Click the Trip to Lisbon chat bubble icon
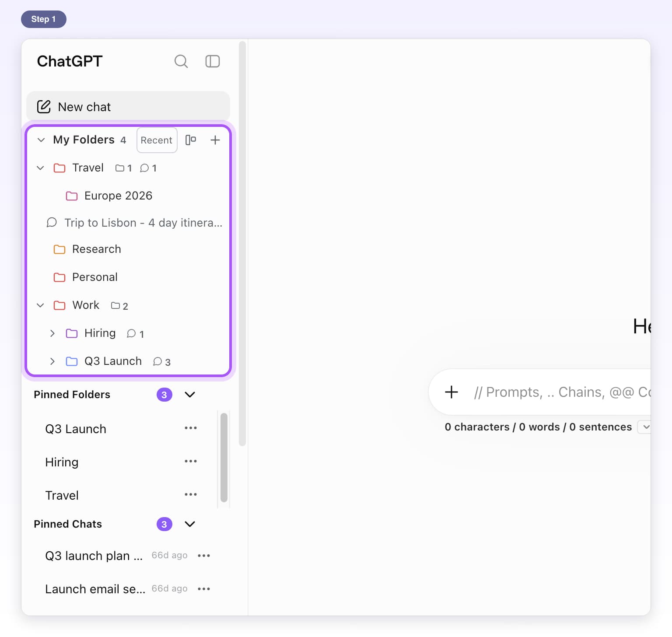The image size is (672, 637). pyautogui.click(x=52, y=223)
